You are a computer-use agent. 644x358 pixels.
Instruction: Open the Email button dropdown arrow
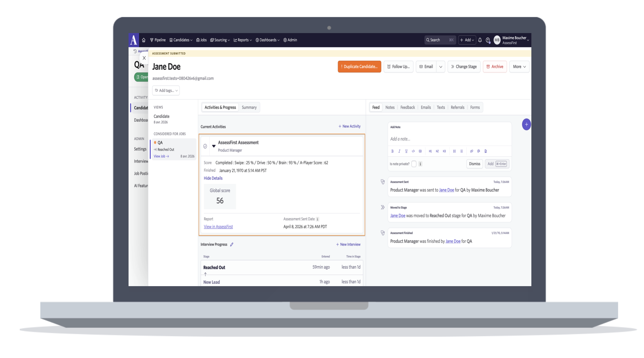pos(441,67)
